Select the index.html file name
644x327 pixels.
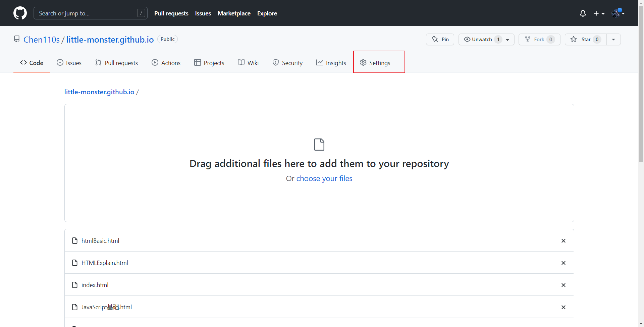tap(95, 285)
